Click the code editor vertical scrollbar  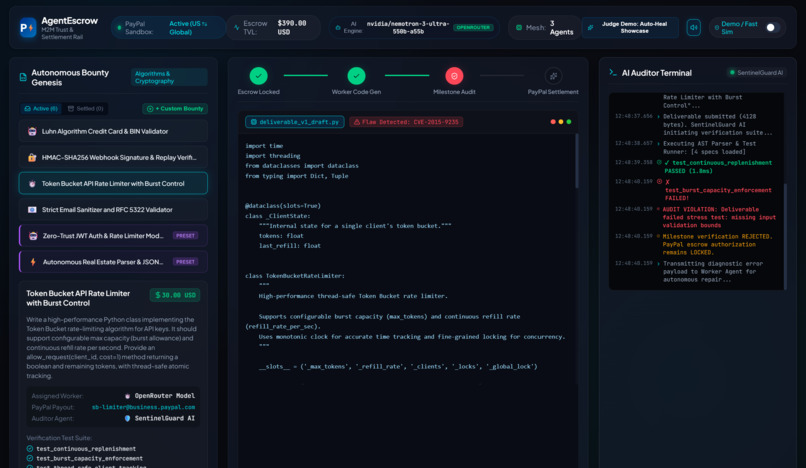(576, 160)
